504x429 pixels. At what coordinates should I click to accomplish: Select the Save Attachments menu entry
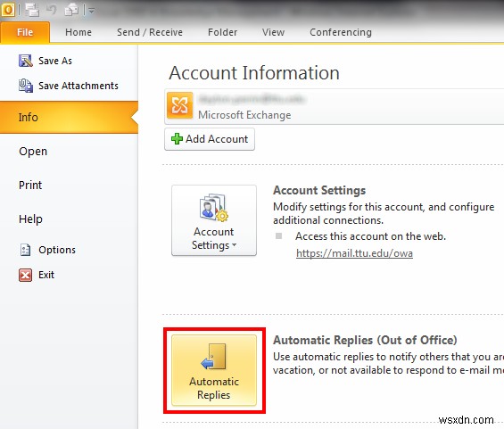click(78, 86)
